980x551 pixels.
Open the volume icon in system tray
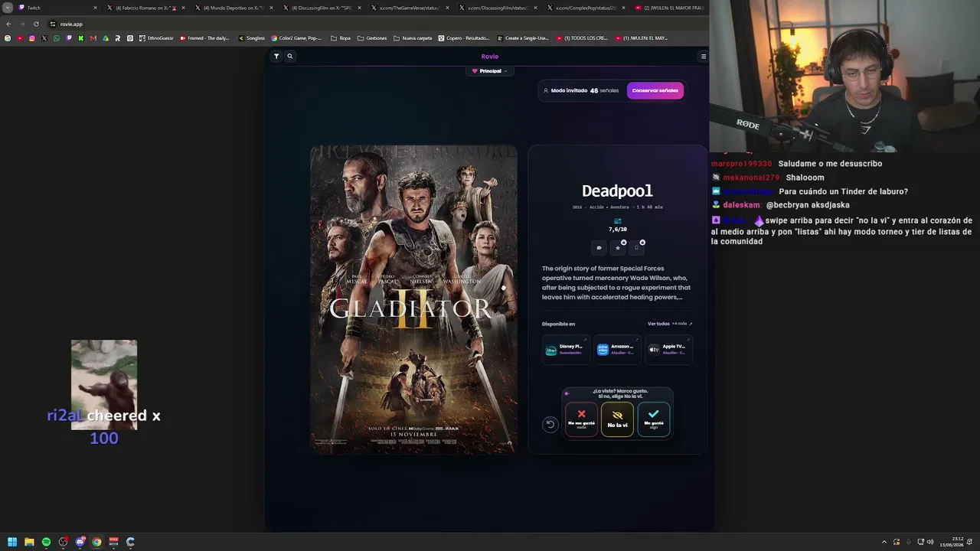[930, 542]
